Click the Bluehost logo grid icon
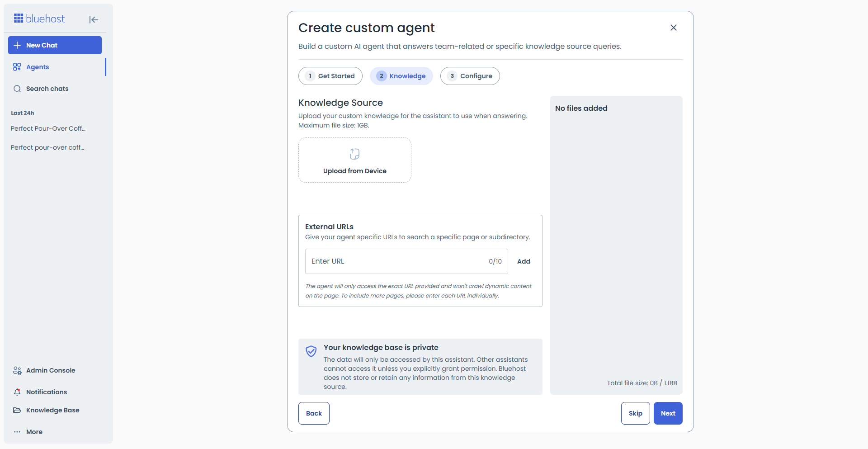 pyautogui.click(x=19, y=18)
